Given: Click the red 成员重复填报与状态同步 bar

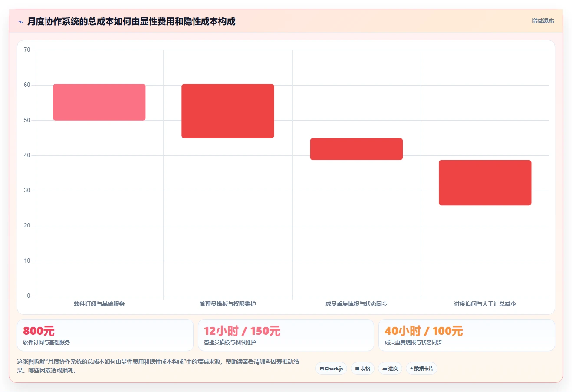Looking at the screenshot, I should coord(356,149).
